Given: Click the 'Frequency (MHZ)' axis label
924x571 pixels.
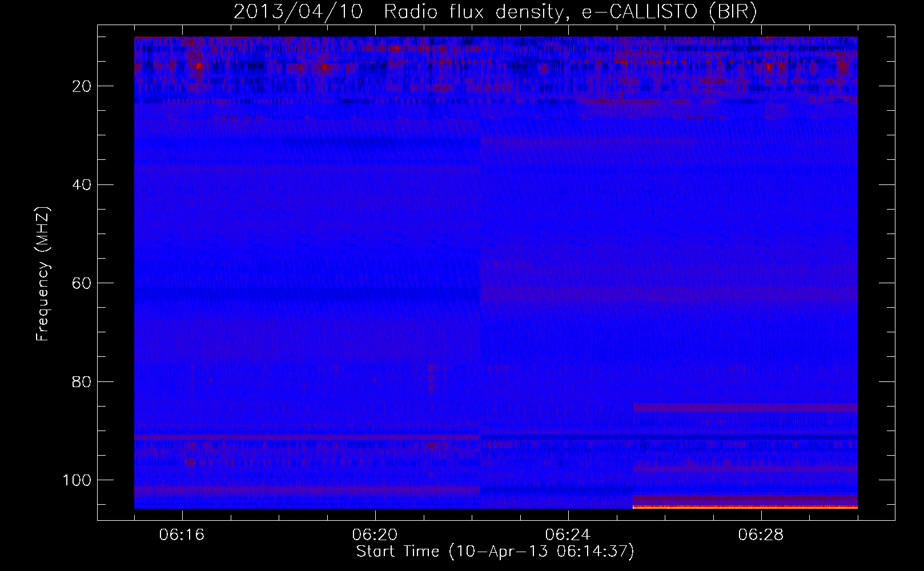Looking at the screenshot, I should (x=43, y=275).
